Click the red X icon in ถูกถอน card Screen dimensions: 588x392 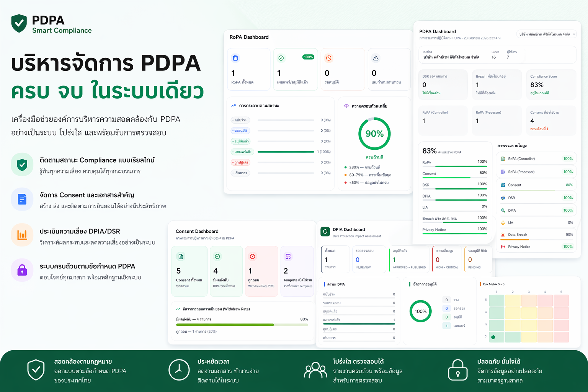(253, 256)
